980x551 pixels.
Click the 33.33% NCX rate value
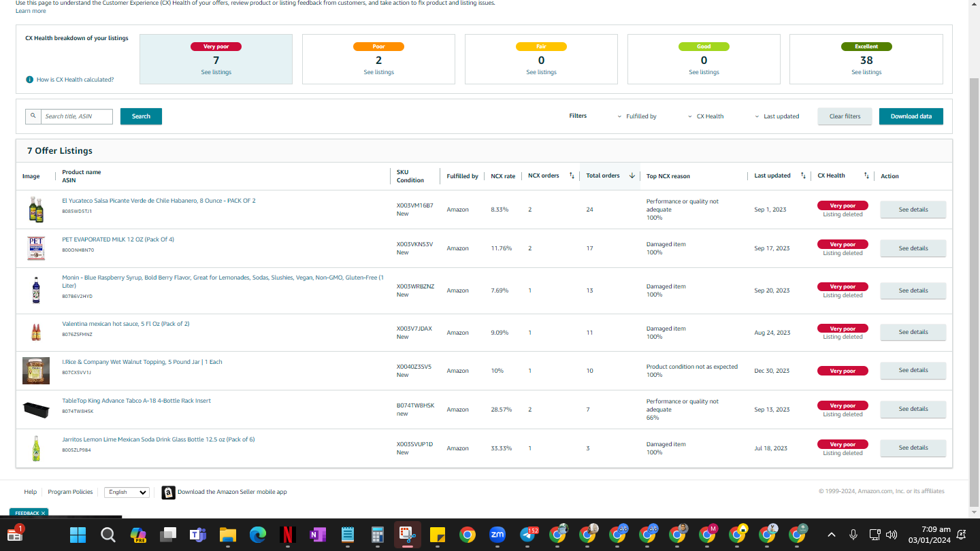[502, 448]
